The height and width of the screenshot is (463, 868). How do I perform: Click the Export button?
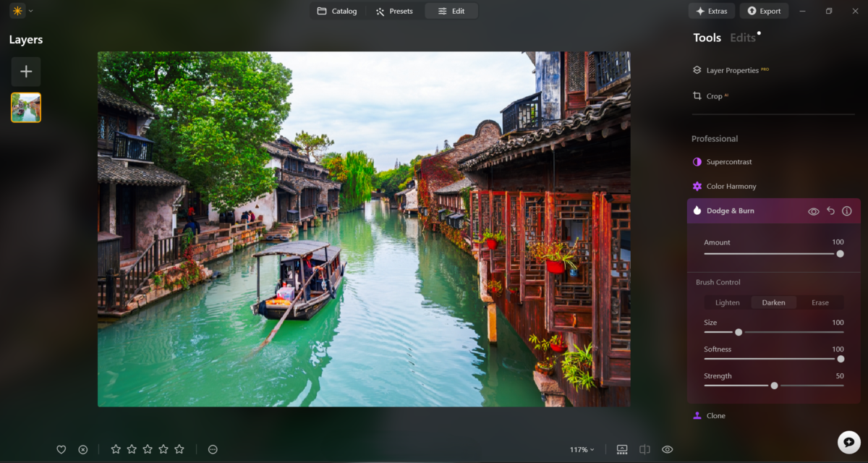(764, 11)
